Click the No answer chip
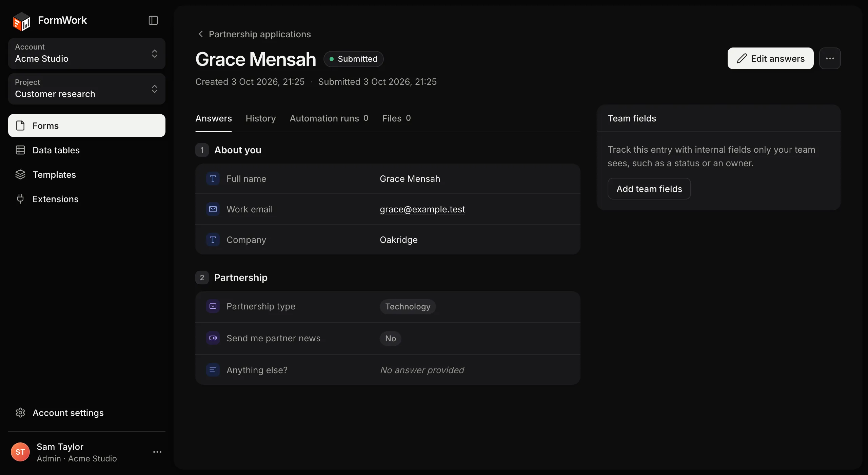Viewport: 868px width, 475px height. 391,339
